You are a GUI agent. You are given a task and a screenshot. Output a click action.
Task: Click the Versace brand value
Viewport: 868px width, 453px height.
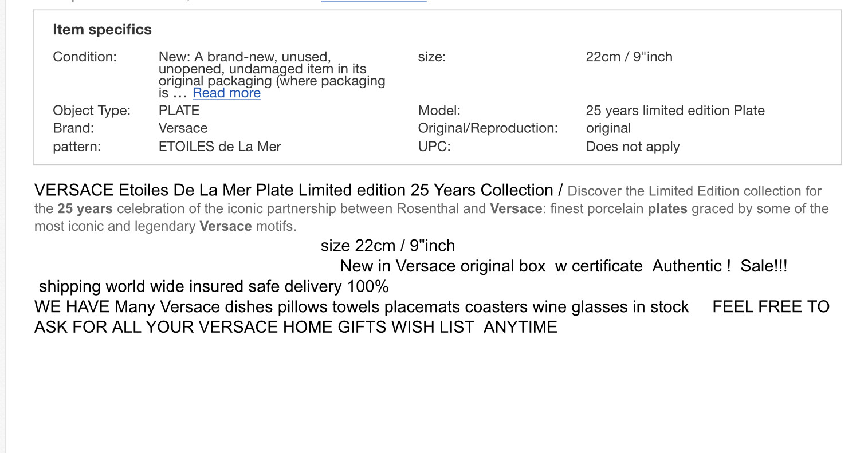click(x=183, y=128)
